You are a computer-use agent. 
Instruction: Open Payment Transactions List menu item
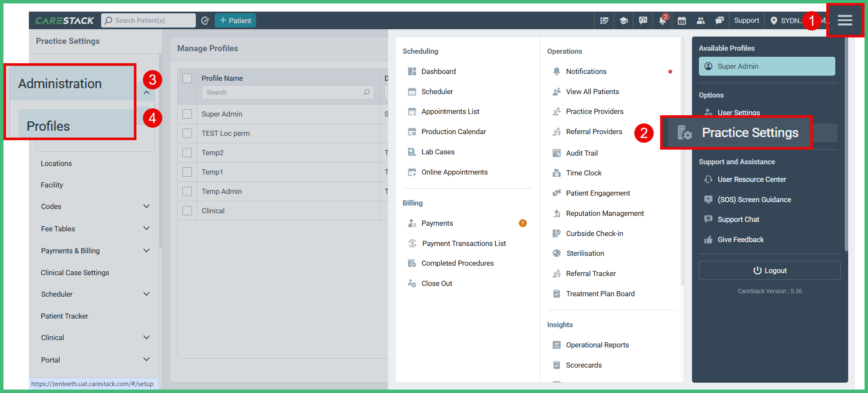click(x=464, y=243)
